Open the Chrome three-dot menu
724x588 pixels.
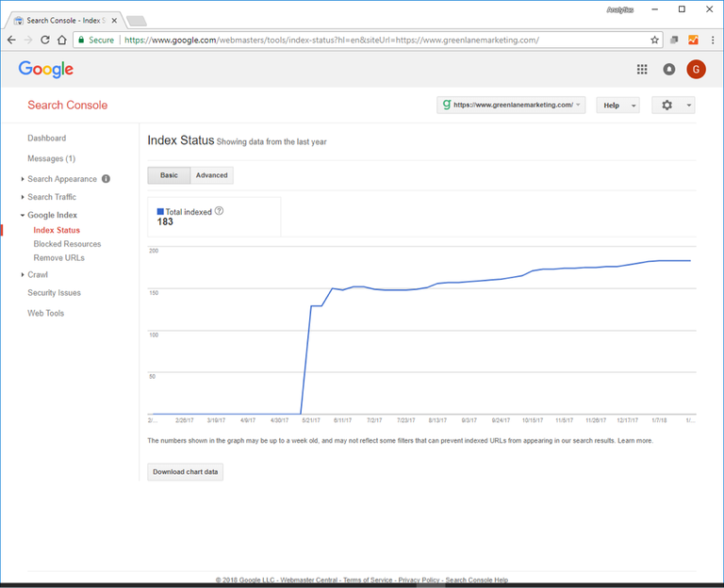click(713, 41)
